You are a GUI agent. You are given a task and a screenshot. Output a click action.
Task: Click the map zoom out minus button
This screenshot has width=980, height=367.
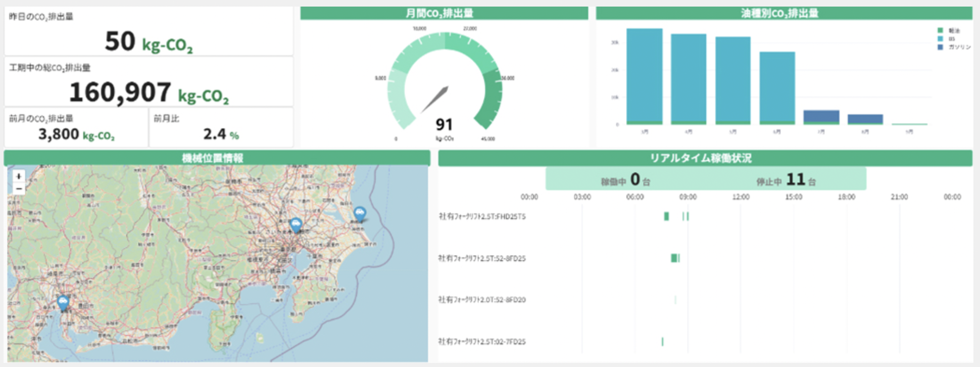click(x=19, y=189)
